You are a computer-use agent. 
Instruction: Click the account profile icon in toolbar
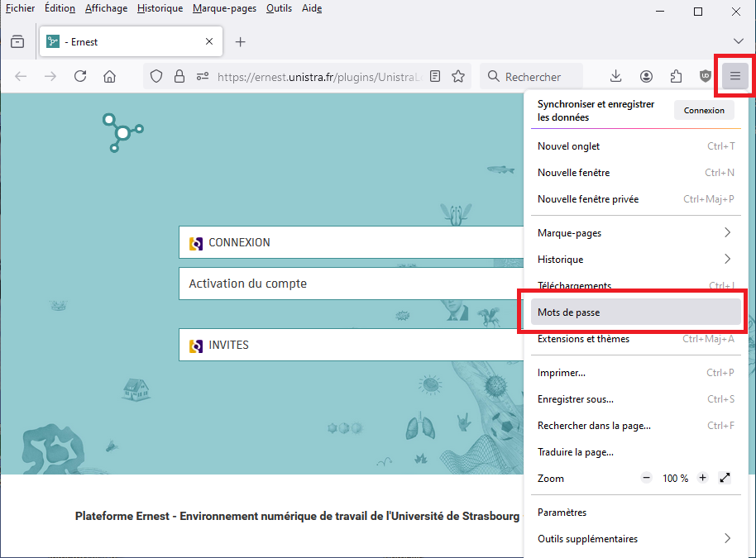(646, 77)
